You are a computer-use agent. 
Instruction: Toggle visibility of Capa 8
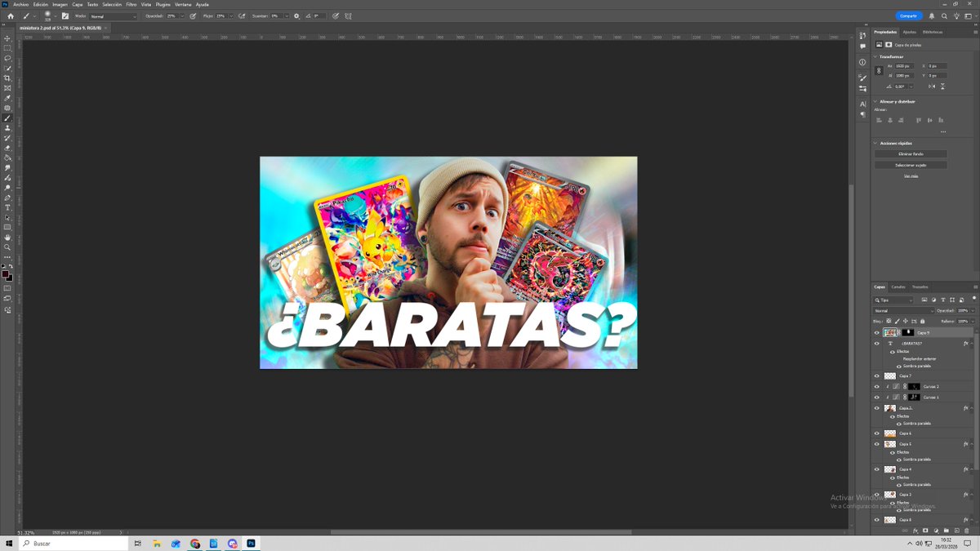pos(876,519)
